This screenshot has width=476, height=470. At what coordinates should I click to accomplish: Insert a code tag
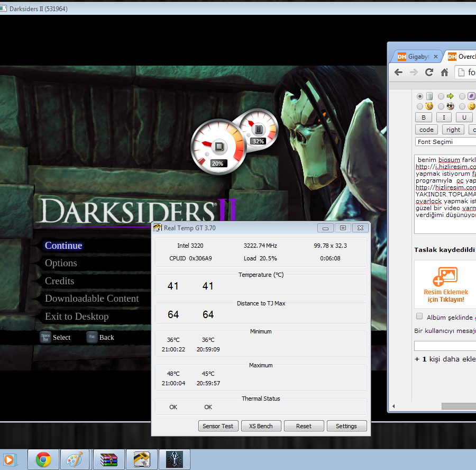[426, 130]
